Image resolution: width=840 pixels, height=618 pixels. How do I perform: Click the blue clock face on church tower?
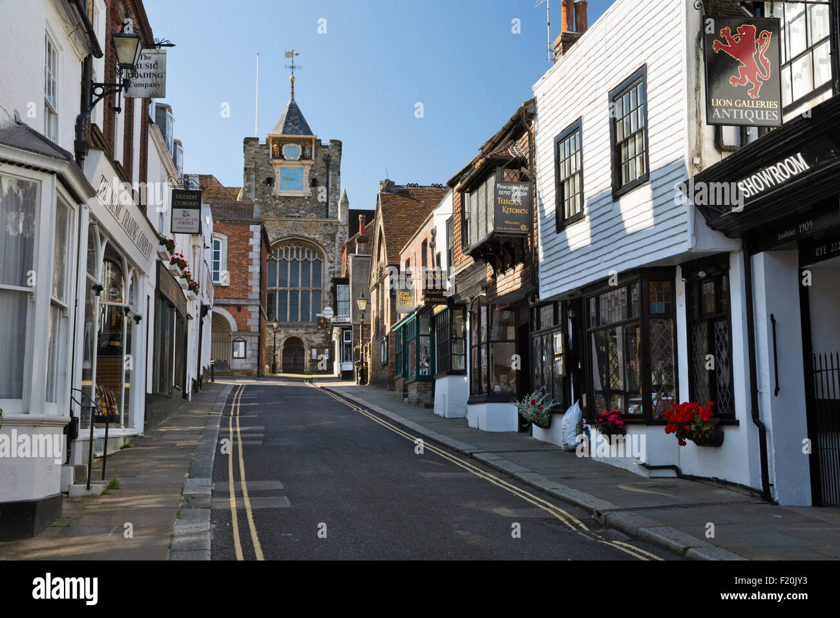click(291, 178)
